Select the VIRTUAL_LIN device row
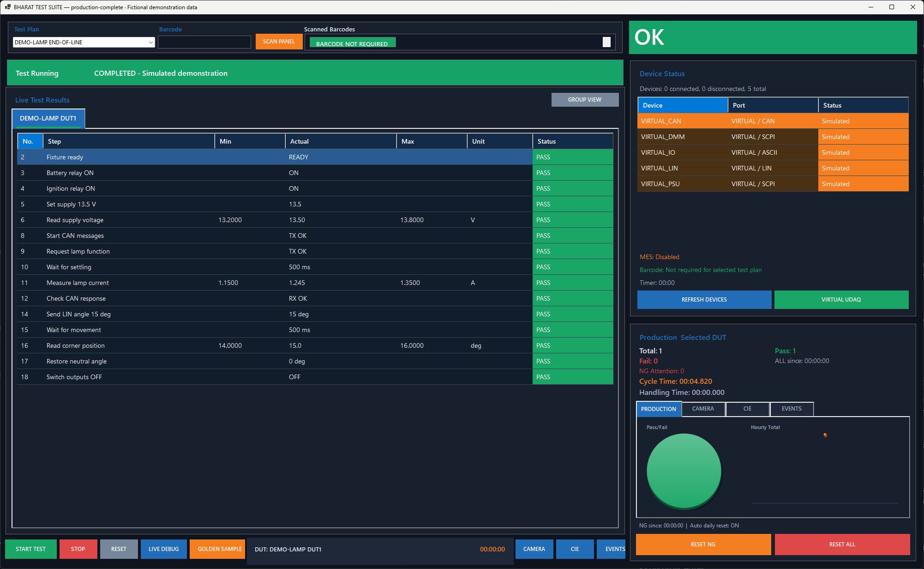924x569 pixels. (x=773, y=168)
